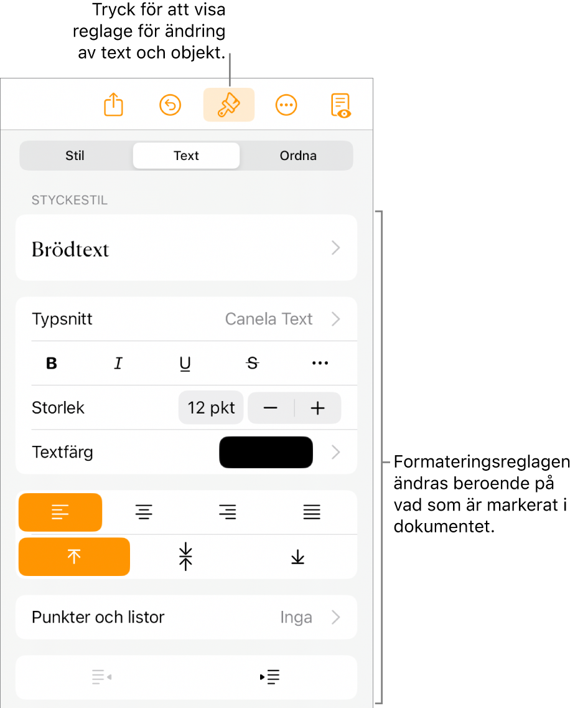Open the black Textfärg color swatch
588x708 pixels.
[266, 452]
